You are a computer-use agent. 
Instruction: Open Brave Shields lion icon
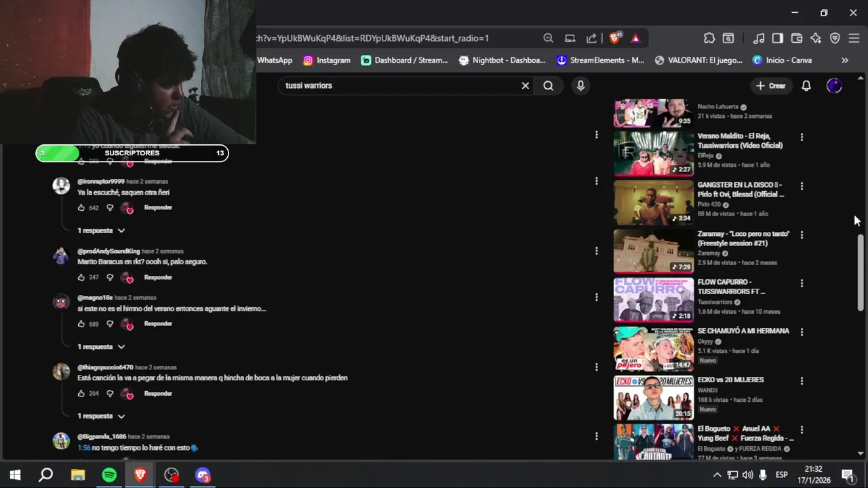614,38
